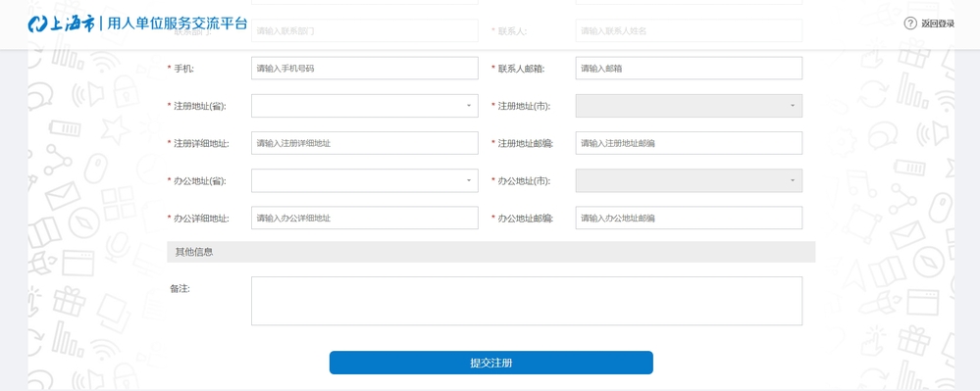This screenshot has width=980, height=391.
Task: Focus the 联系部门 input field
Action: (365, 30)
